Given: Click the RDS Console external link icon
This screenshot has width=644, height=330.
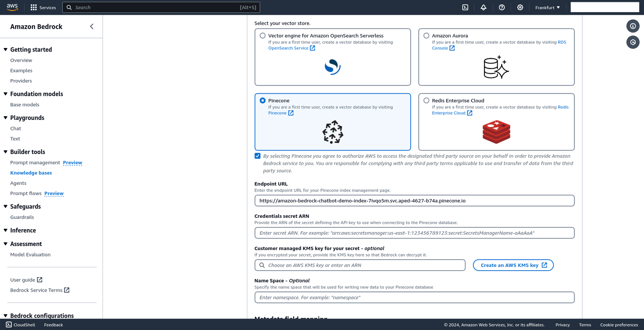Looking at the screenshot, I should click(452, 48).
